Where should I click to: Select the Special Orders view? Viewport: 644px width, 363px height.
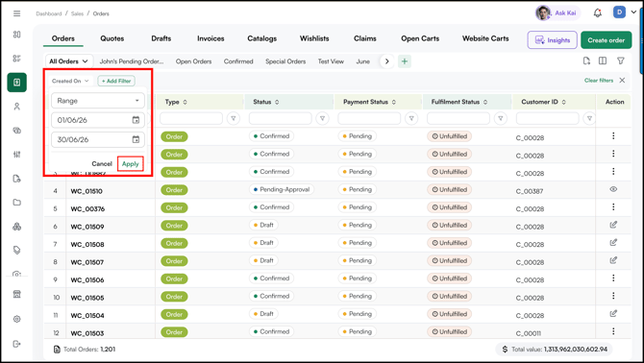tap(285, 61)
